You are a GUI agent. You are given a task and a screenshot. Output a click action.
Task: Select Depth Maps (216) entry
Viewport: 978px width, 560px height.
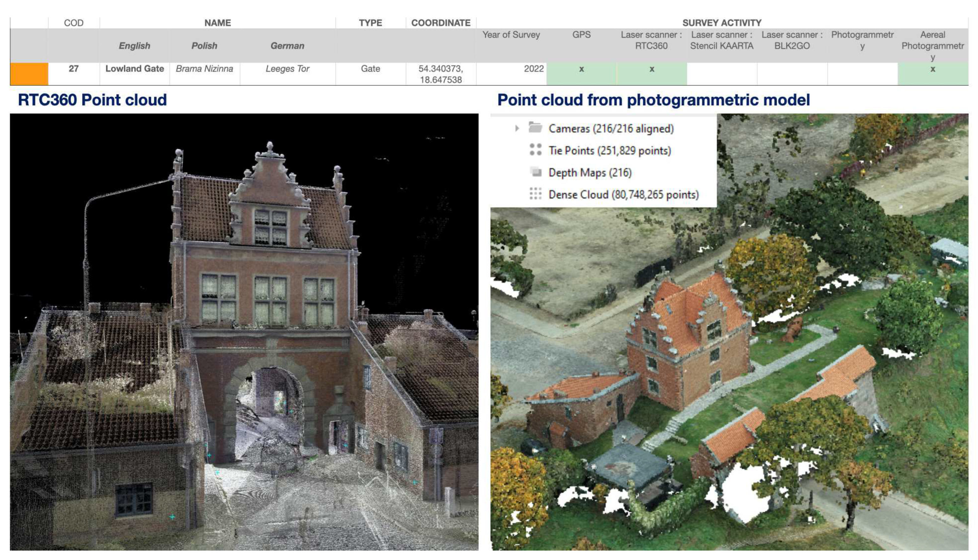point(590,173)
